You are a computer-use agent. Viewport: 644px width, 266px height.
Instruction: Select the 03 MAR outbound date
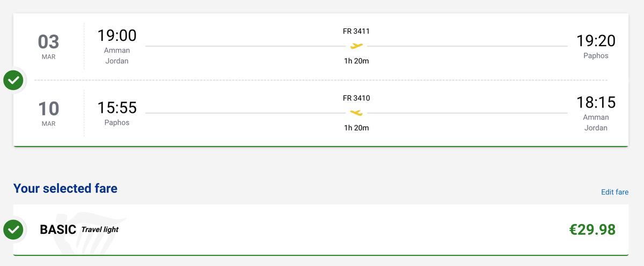coord(48,46)
